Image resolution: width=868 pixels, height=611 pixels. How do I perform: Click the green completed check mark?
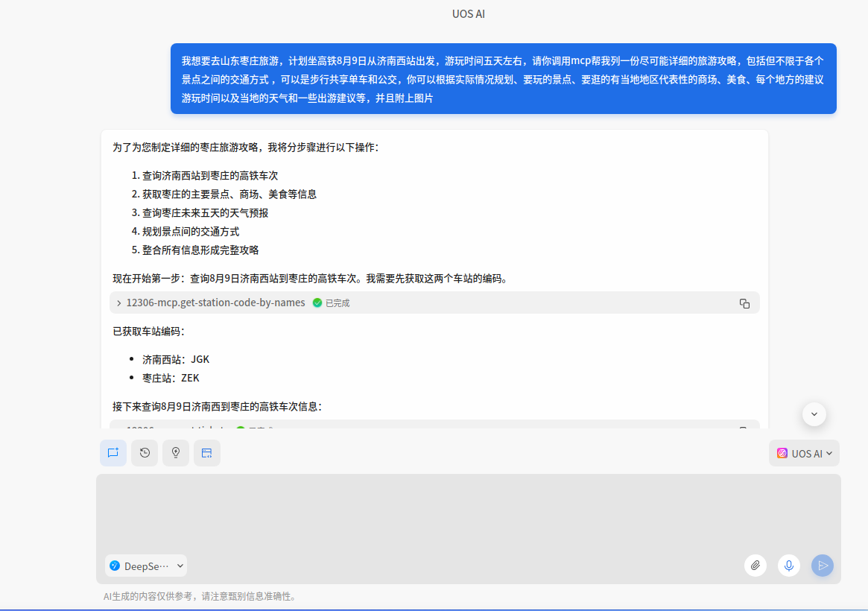click(317, 303)
